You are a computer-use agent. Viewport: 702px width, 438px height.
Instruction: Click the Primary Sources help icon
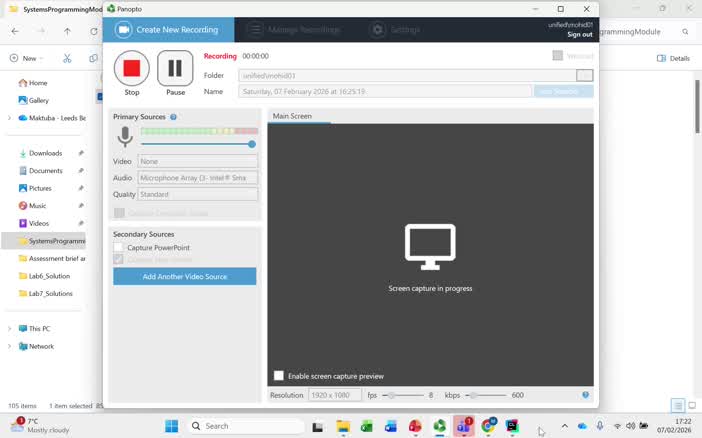[x=173, y=117]
